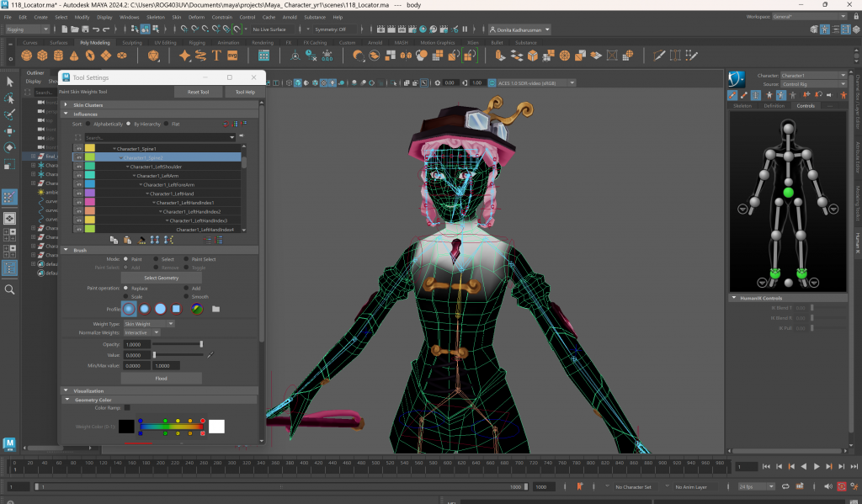Switch to the Definition tab in HumanIK

774,105
